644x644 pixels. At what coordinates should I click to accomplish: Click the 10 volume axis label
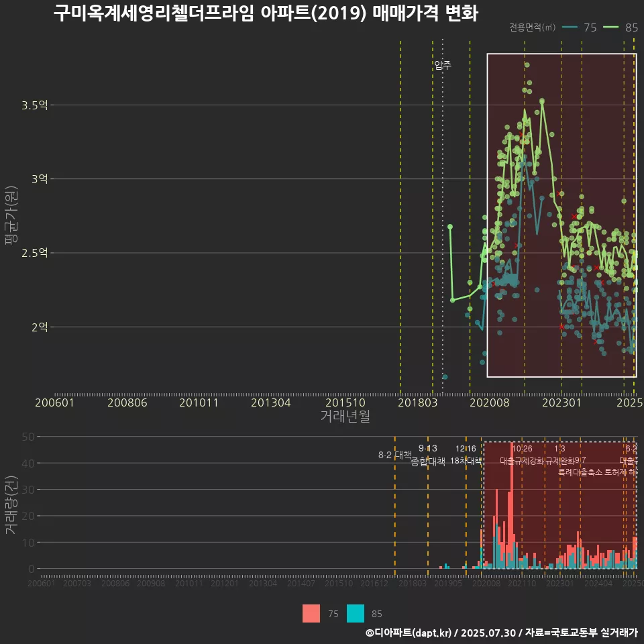point(28,543)
